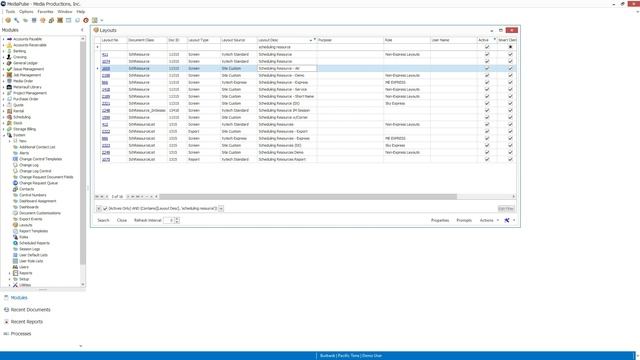640x360 pixels.
Task: Open Users item under System
Action: pyautogui.click(x=24, y=267)
